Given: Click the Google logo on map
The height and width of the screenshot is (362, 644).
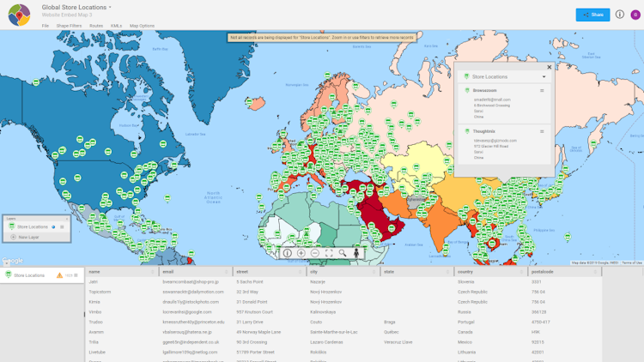Looking at the screenshot, I should [13, 261].
